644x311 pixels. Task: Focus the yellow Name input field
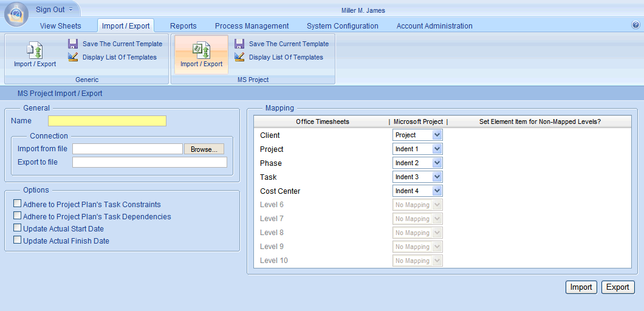pyautogui.click(x=107, y=121)
